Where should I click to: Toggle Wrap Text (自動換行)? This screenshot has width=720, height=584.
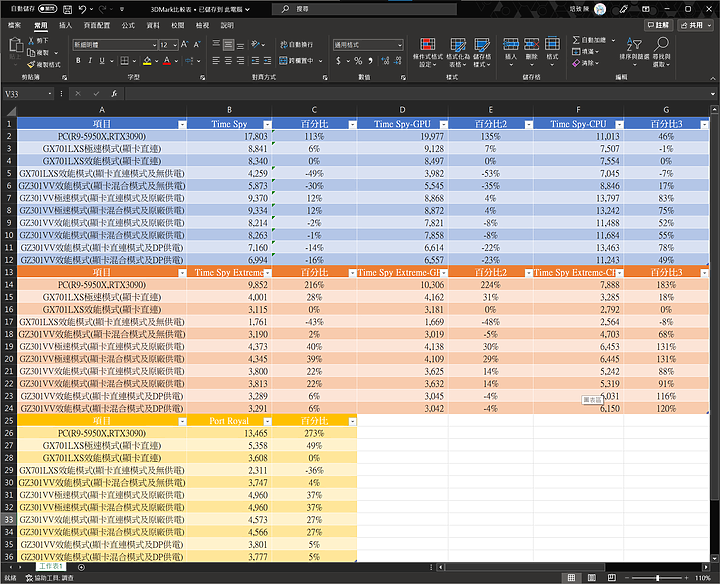point(296,45)
